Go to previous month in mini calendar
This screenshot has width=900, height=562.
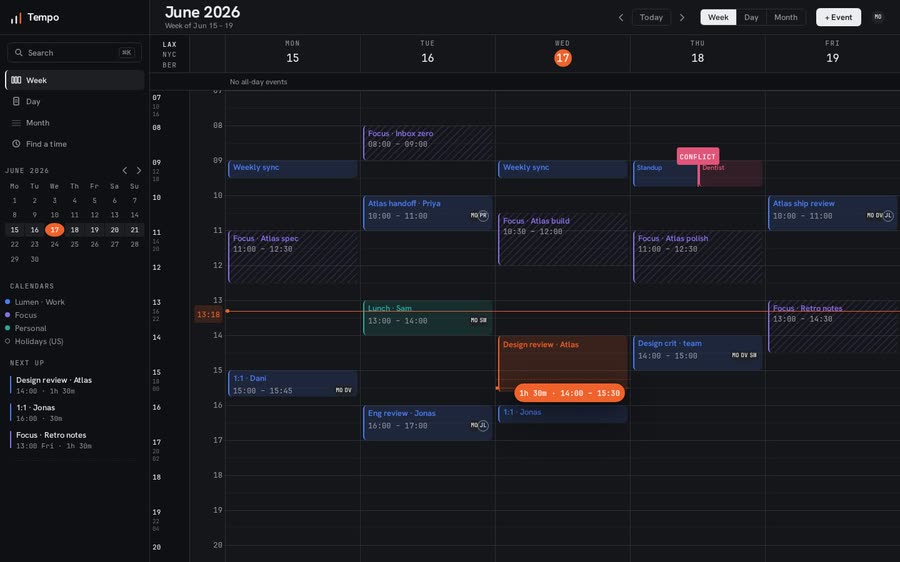125,170
